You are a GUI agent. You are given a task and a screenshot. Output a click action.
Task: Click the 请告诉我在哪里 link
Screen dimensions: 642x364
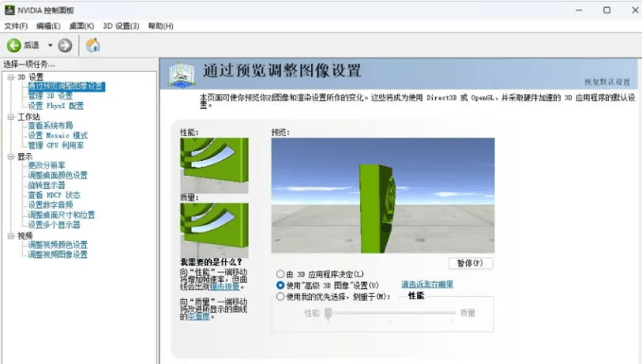click(x=427, y=284)
